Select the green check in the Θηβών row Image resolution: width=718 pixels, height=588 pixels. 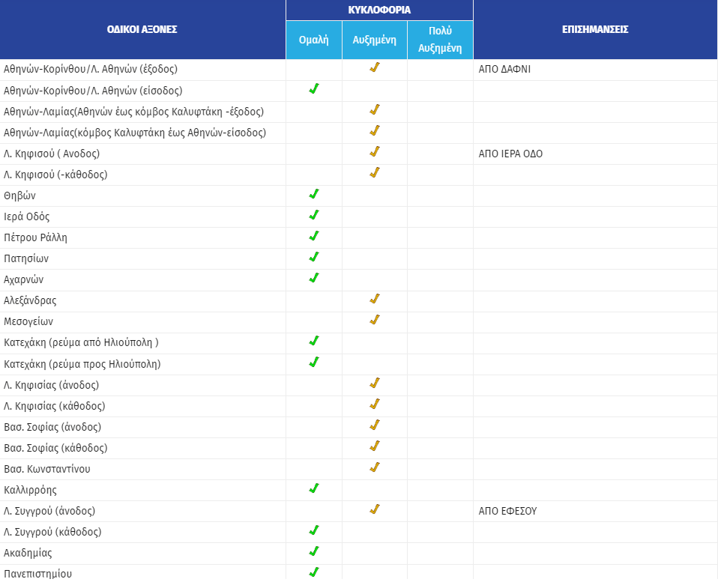314,194
